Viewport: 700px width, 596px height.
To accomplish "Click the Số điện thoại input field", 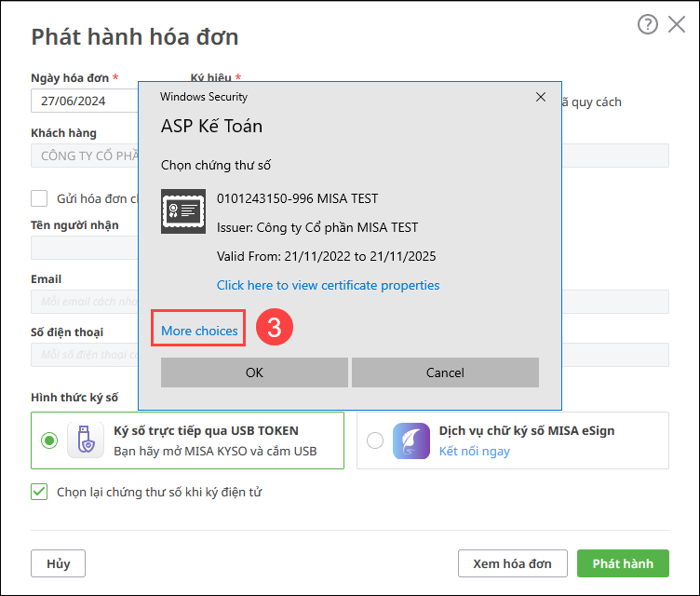I will [84, 355].
